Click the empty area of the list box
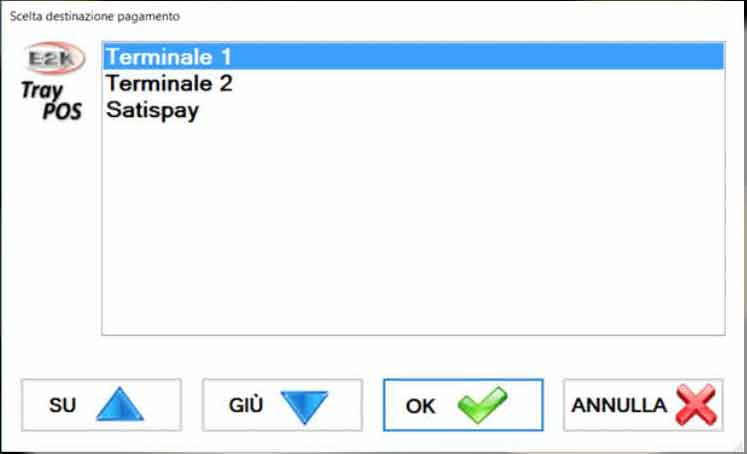 (412, 230)
